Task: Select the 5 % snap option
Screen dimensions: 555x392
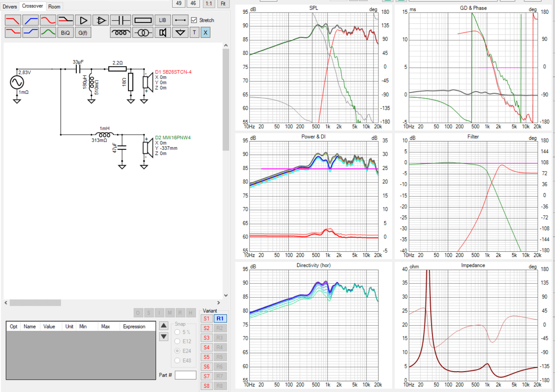Action: (177, 332)
